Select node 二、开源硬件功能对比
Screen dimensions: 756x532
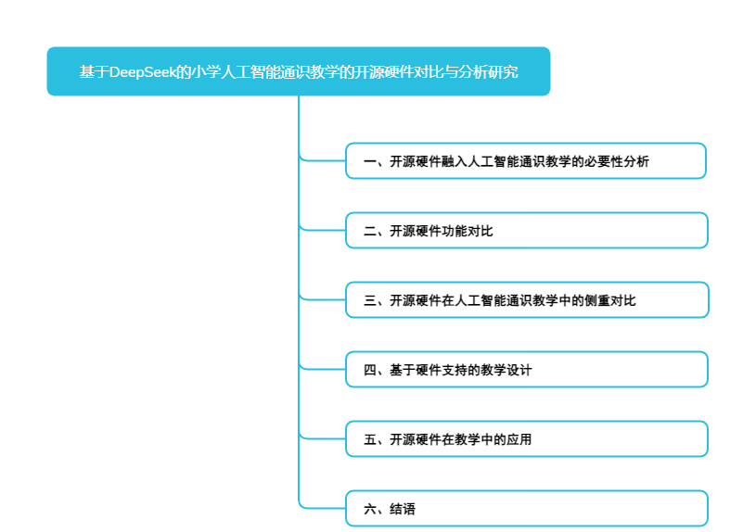click(x=527, y=231)
